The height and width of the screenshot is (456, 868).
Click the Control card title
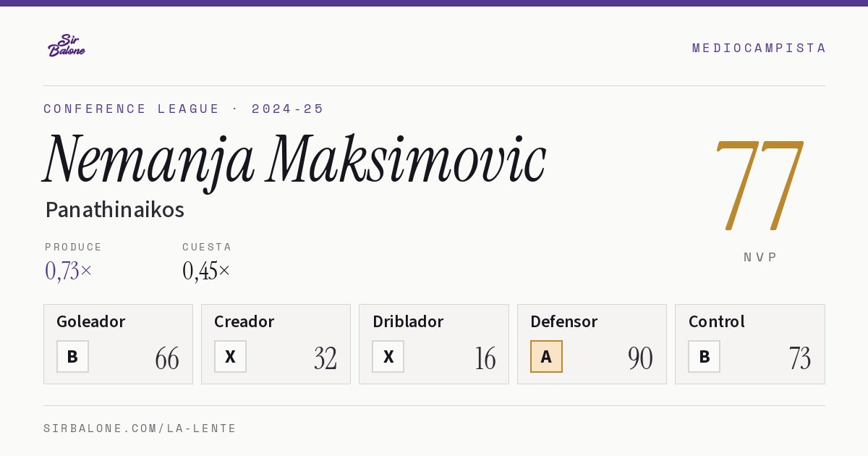[x=717, y=321]
